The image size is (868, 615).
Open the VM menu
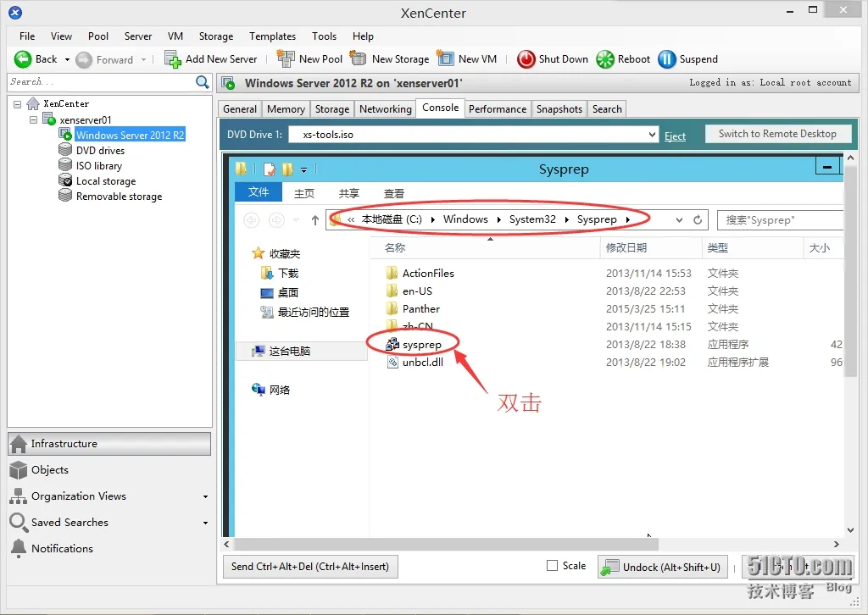pos(175,36)
